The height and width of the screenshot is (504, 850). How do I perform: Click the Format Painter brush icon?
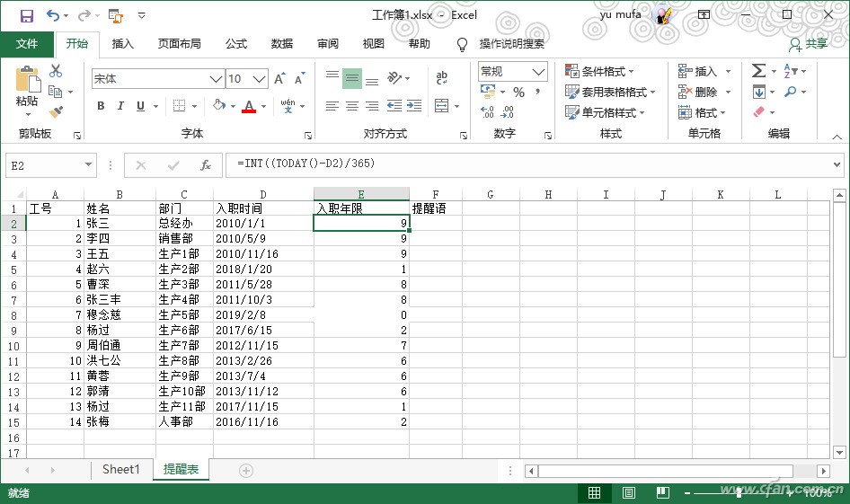click(56, 112)
